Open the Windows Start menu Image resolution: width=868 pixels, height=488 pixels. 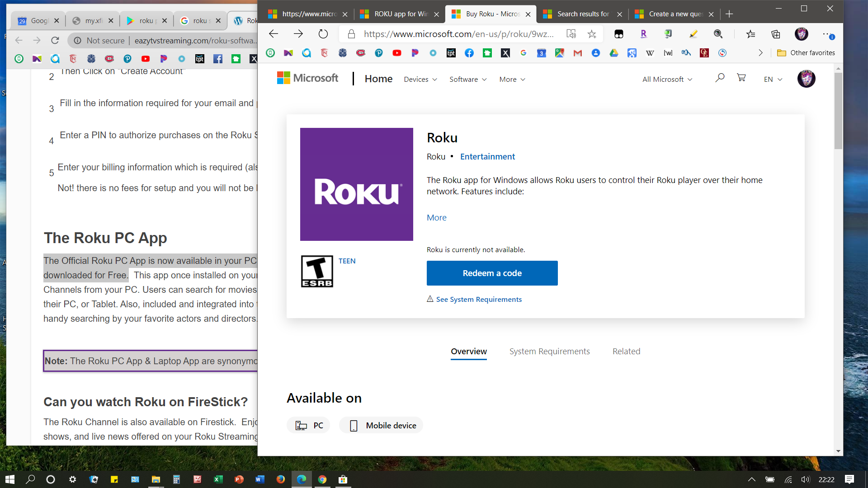10,479
